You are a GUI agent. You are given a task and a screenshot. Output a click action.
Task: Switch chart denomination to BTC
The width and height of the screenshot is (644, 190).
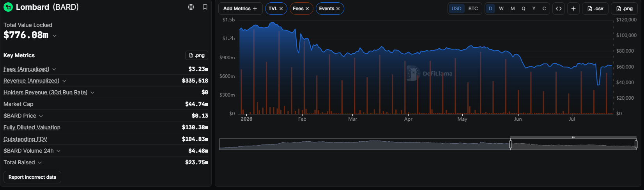click(473, 9)
